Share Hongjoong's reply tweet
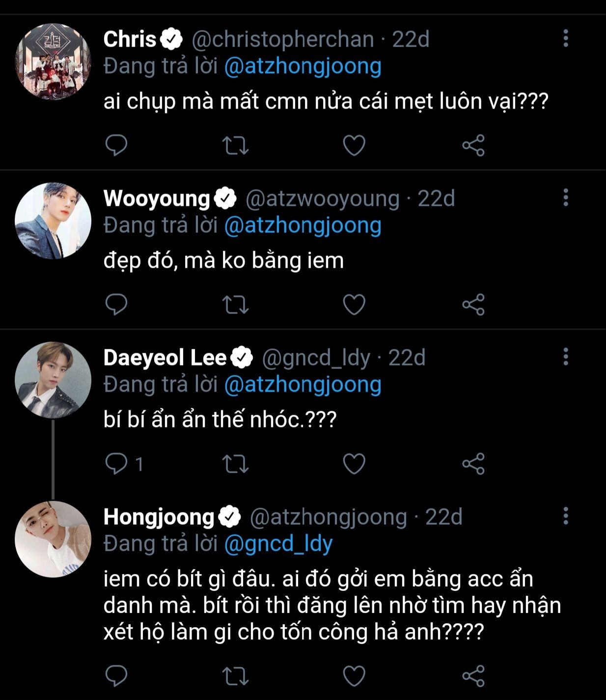The height and width of the screenshot is (700, 606). pyautogui.click(x=473, y=676)
